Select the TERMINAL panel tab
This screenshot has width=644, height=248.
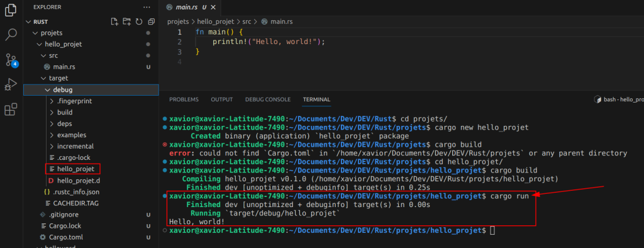(316, 99)
